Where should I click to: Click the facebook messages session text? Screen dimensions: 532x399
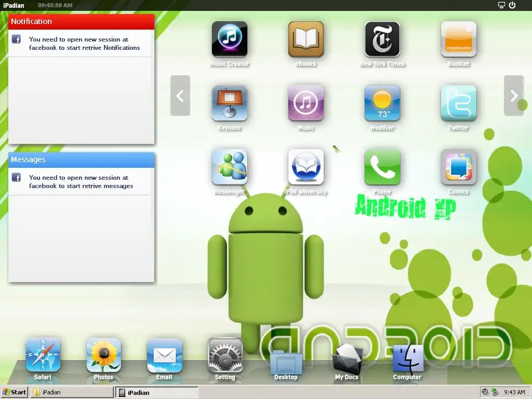[x=81, y=181]
